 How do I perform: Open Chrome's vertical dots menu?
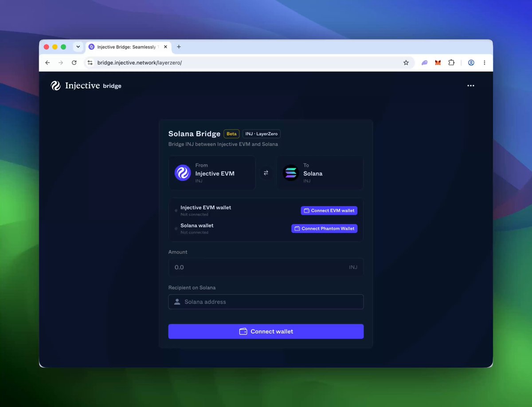point(485,63)
